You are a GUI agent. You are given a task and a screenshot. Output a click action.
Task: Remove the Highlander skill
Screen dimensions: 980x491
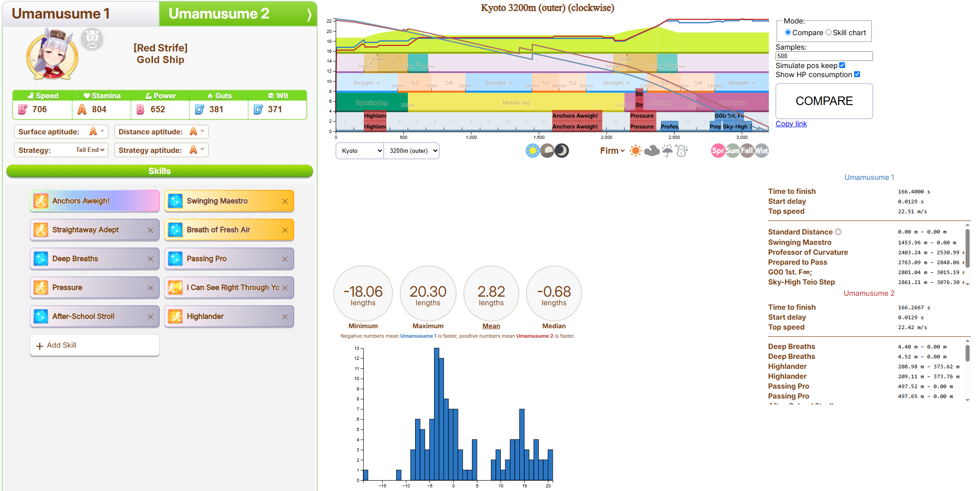click(x=285, y=317)
